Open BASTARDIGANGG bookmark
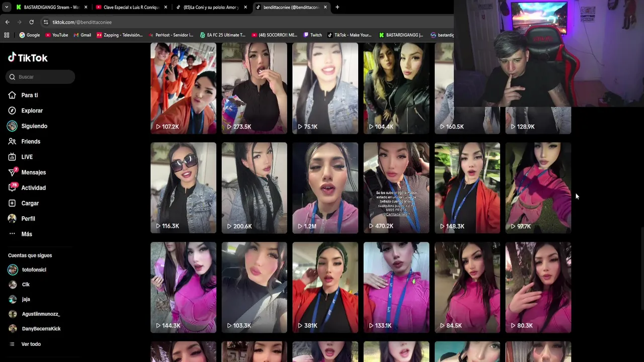 401,35
